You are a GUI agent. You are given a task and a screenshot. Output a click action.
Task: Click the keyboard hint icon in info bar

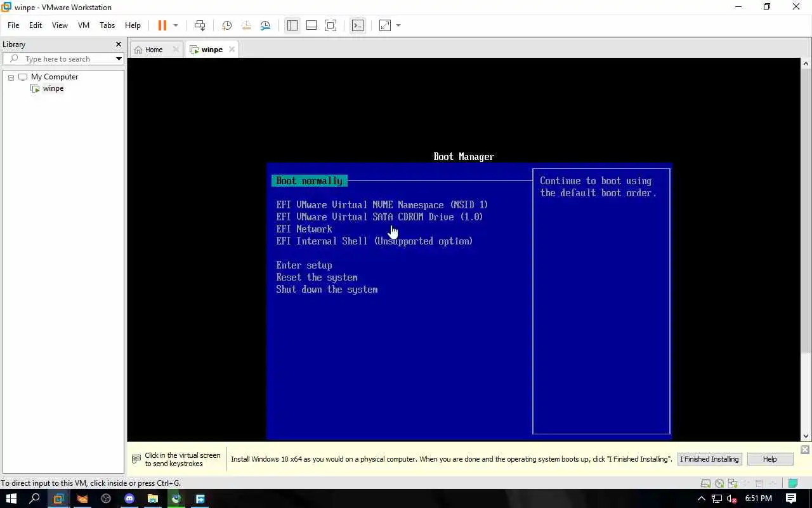pyautogui.click(x=136, y=459)
